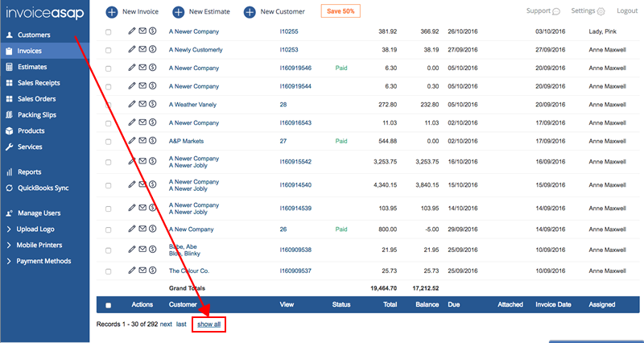The width and height of the screenshot is (644, 343).
Task: Tick the checkbox for invoice I10255
Action: click(109, 31)
